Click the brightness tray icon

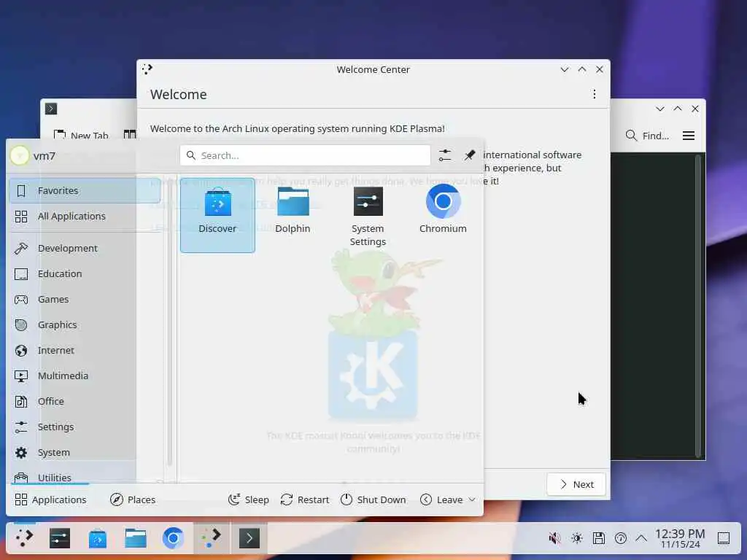click(x=577, y=538)
